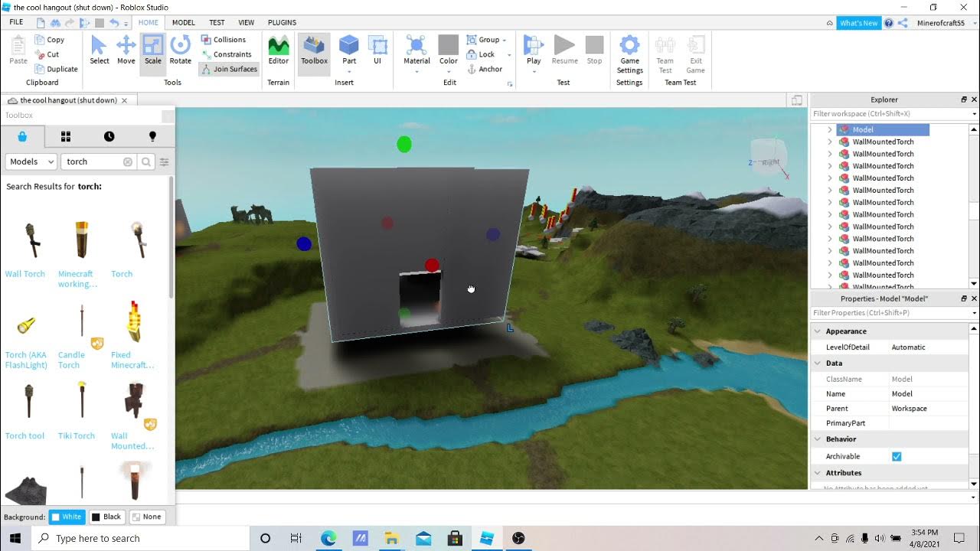Start a Team Test
The image size is (980, 551).
click(x=665, y=54)
